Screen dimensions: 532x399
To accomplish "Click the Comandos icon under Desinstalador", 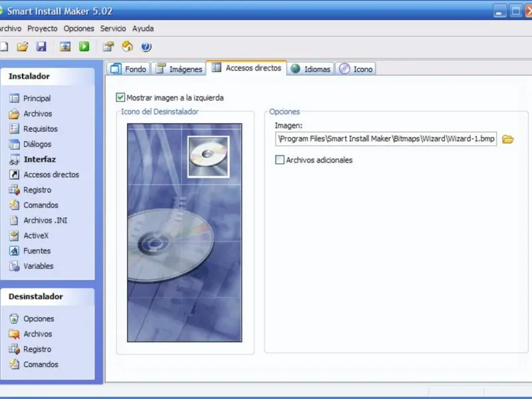I will point(14,364).
